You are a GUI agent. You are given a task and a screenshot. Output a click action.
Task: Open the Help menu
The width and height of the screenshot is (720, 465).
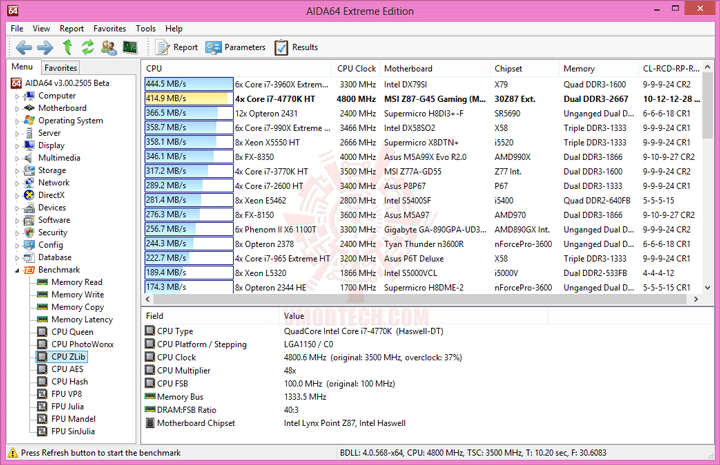(174, 28)
